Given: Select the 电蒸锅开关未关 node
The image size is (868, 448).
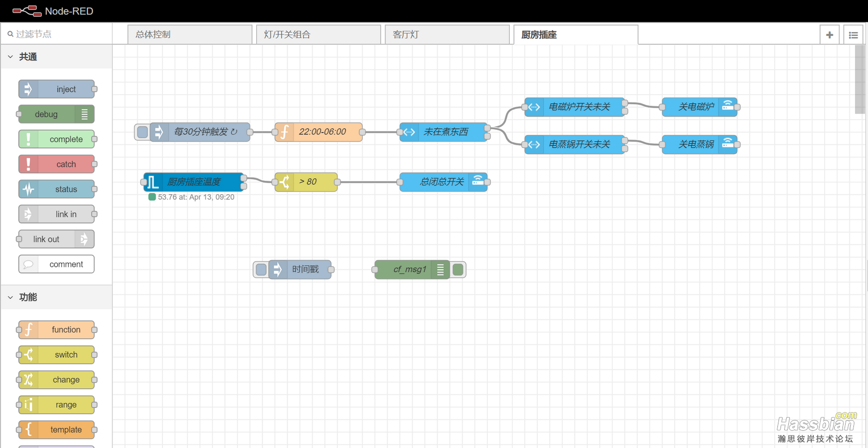Looking at the screenshot, I should (575, 144).
